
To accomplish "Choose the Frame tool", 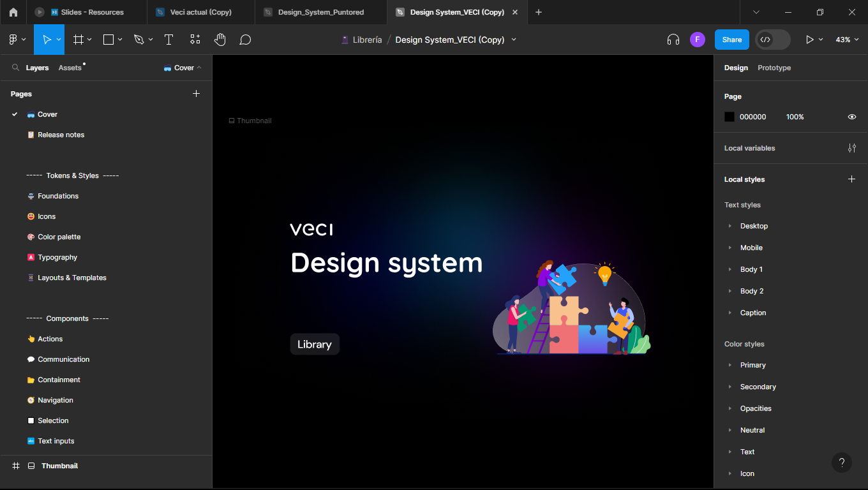I will 79,40.
